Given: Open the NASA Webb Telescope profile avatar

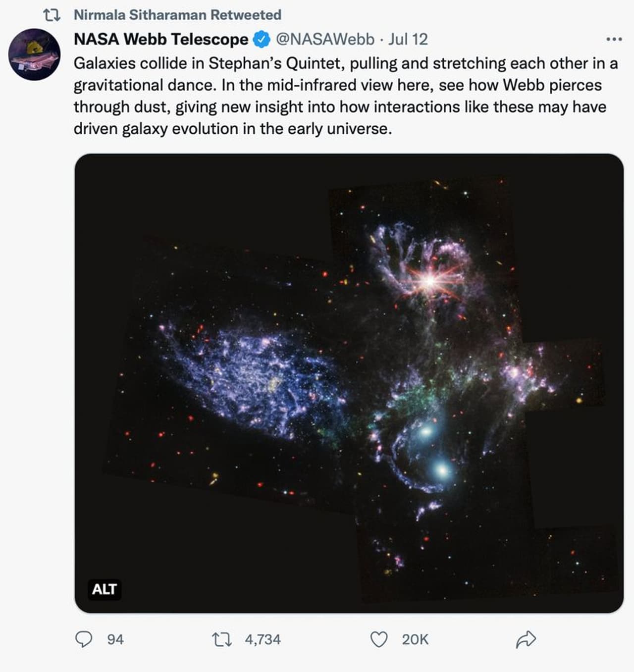Looking at the screenshot, I should [35, 54].
